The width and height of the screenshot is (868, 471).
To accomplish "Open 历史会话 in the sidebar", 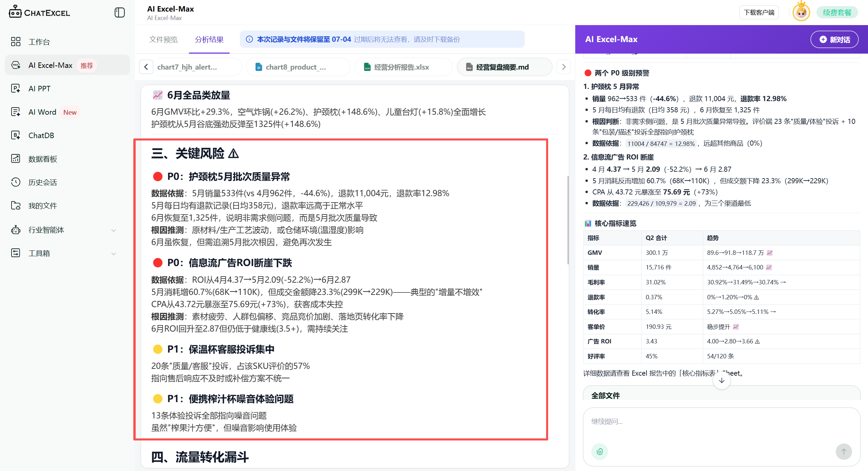I will [67, 182].
